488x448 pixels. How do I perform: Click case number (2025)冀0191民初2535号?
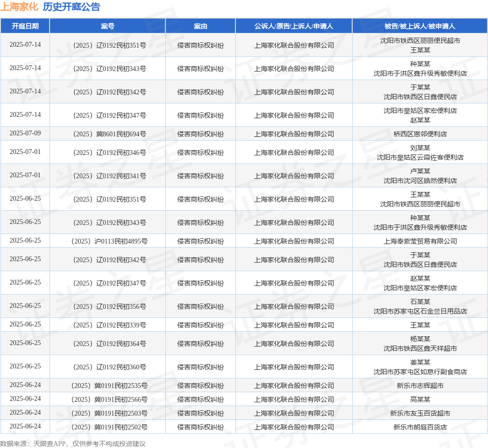tap(109, 386)
